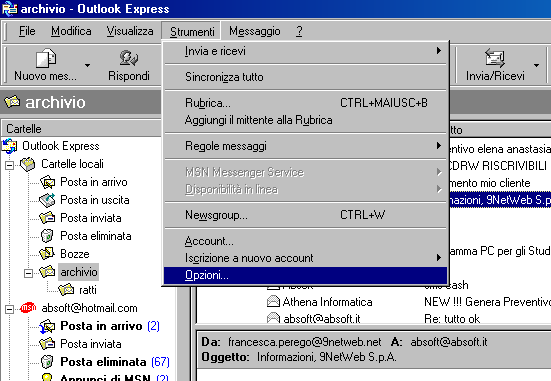The image size is (551, 381).
Task: Select local Posta in arrivo folder
Action: [93, 182]
